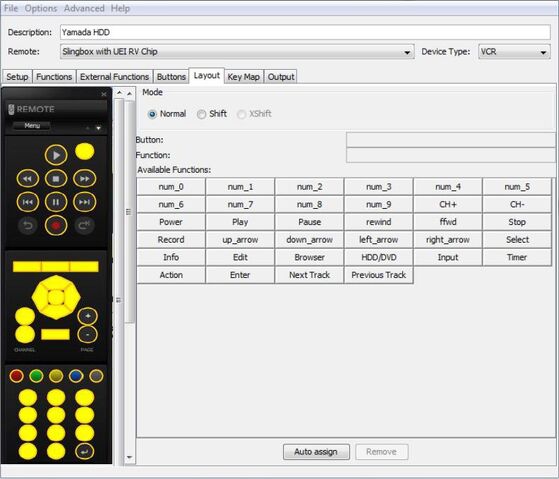
Task: Click the Play icon on the remote
Action: pos(56,155)
